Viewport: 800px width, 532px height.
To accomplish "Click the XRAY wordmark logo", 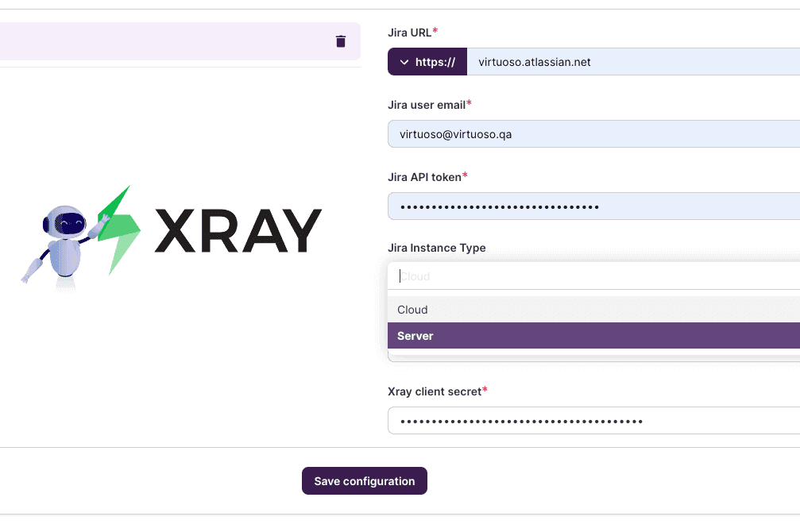I will pos(238,230).
